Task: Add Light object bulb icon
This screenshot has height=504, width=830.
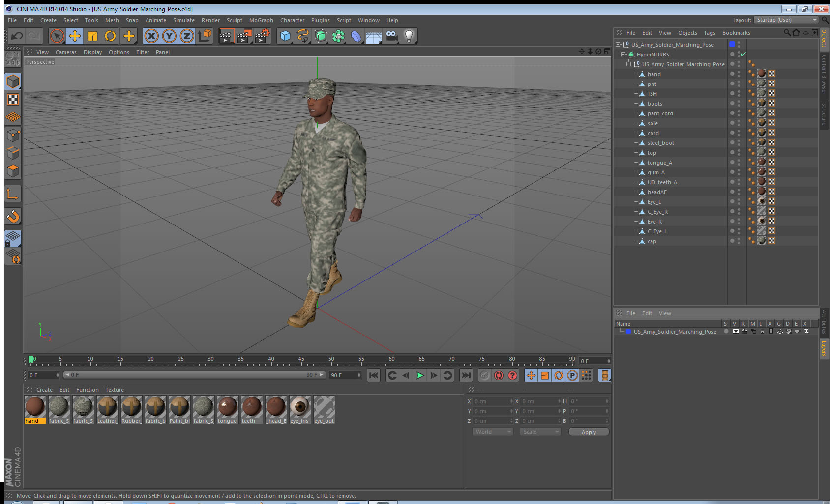Action: pyautogui.click(x=409, y=36)
